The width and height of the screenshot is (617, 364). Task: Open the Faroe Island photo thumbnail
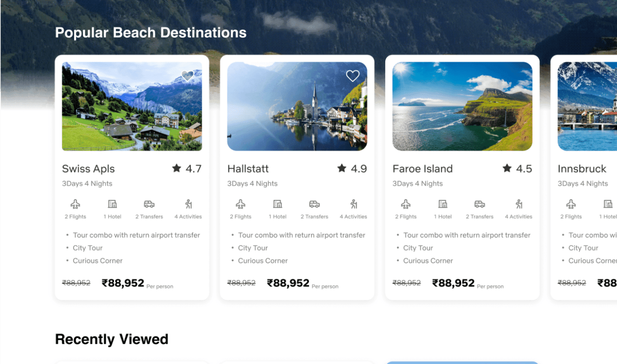pos(462,106)
